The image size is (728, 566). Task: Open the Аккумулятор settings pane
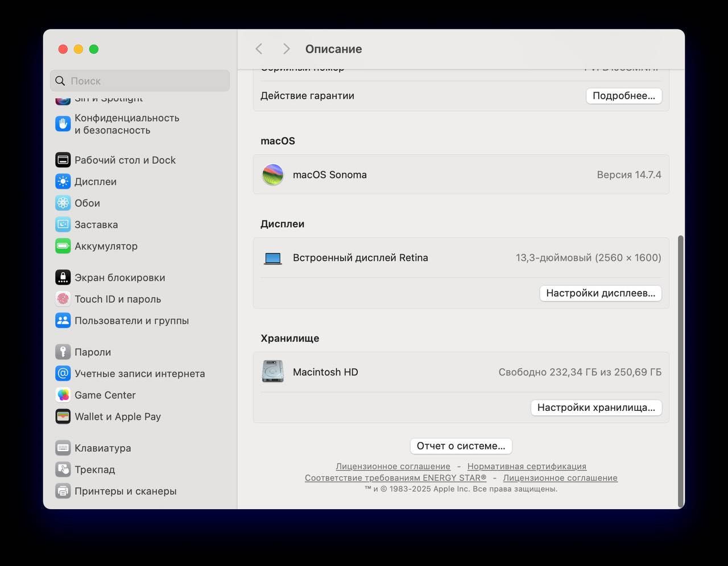click(140, 246)
